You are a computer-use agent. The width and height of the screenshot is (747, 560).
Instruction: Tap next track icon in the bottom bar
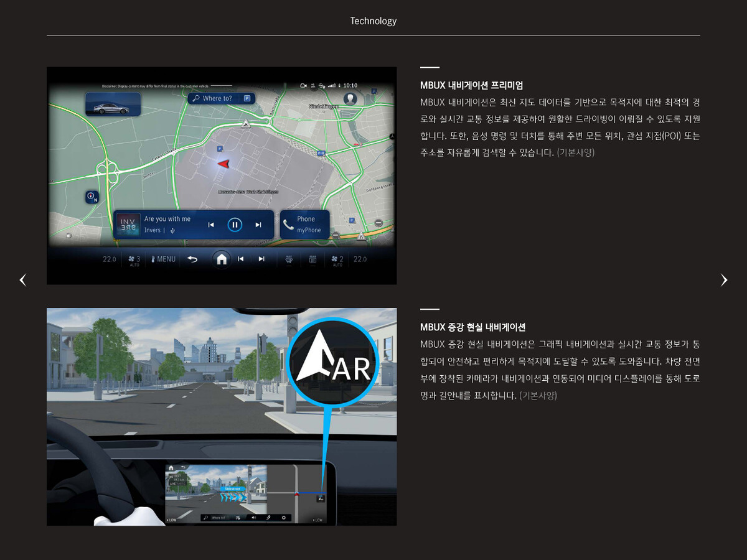(261, 259)
